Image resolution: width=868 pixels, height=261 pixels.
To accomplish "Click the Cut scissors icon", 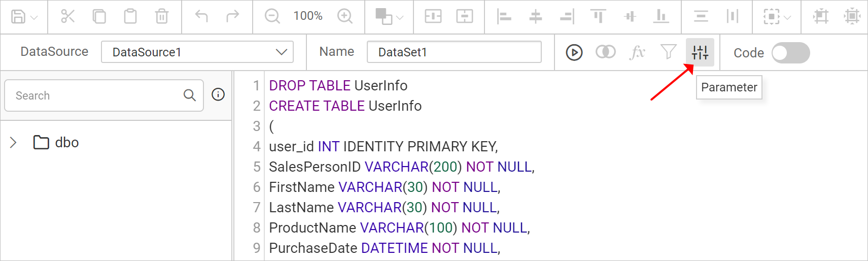I will [x=68, y=16].
